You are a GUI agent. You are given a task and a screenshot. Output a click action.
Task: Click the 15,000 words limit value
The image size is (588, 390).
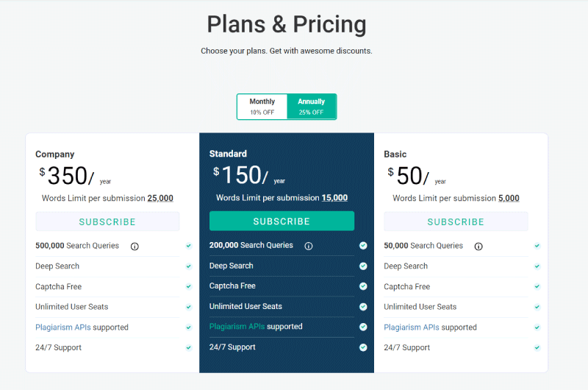334,198
